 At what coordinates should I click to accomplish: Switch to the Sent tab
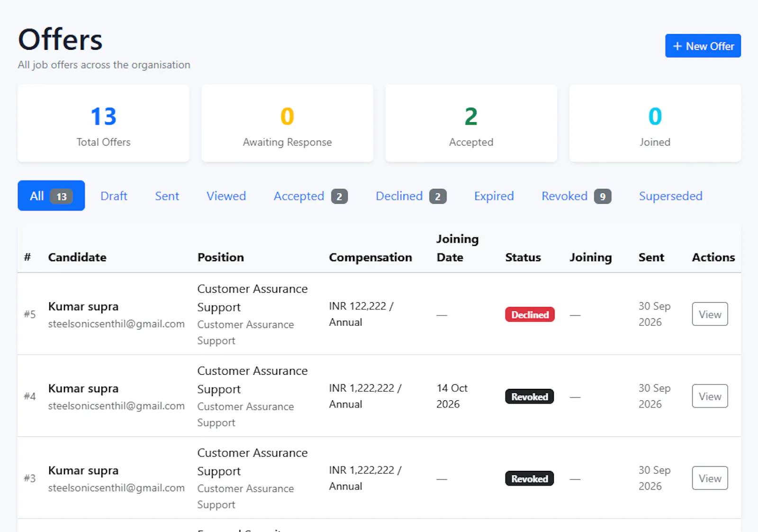[167, 196]
